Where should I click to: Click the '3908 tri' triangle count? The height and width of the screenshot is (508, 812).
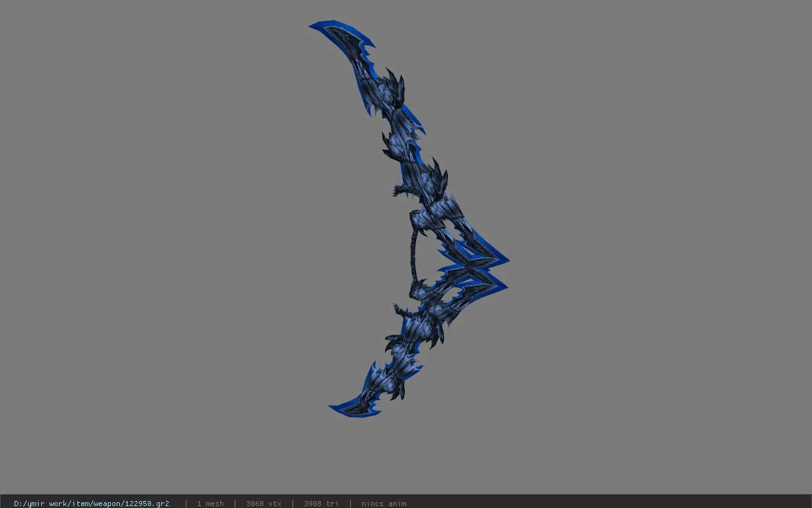pyautogui.click(x=321, y=504)
